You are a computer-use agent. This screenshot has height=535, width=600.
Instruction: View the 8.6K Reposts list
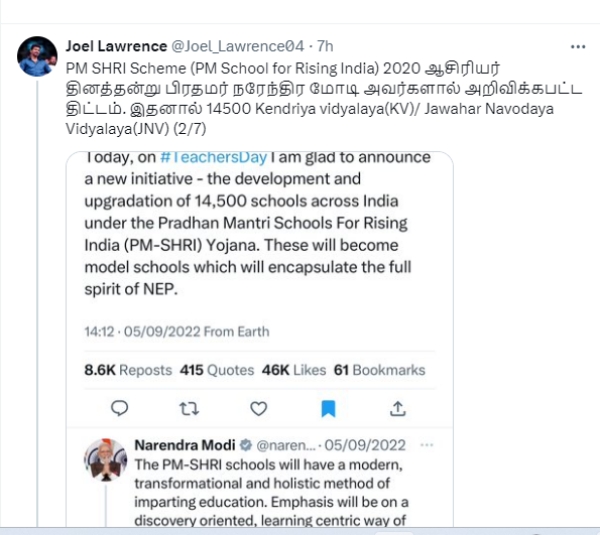pos(128,370)
